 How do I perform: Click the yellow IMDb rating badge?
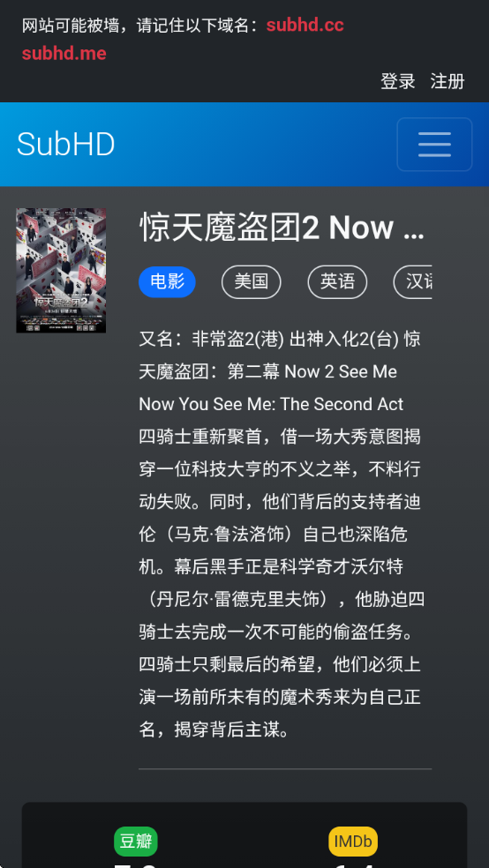click(x=353, y=842)
